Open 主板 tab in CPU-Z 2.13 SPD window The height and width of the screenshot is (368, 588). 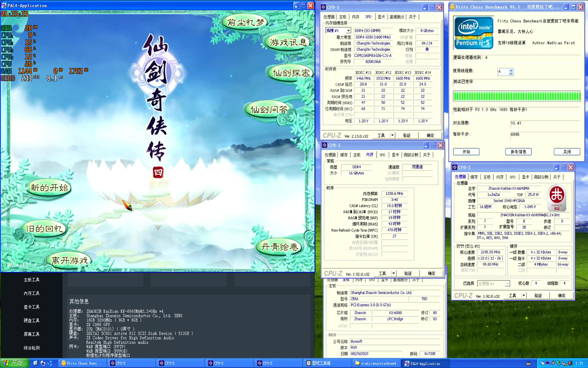(x=343, y=17)
